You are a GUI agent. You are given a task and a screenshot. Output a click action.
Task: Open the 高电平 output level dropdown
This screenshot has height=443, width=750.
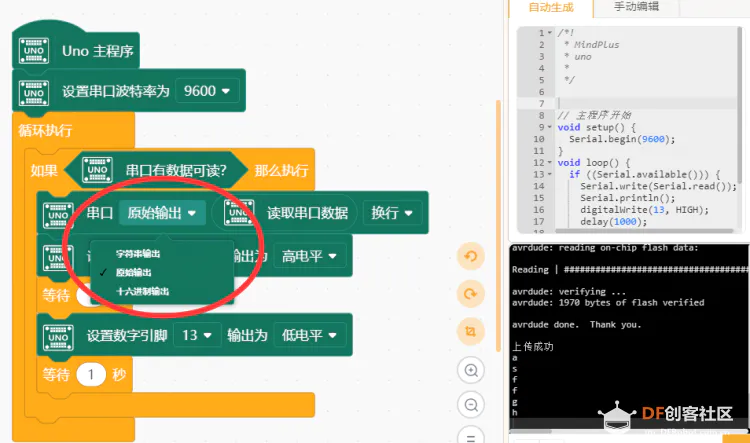pos(309,256)
